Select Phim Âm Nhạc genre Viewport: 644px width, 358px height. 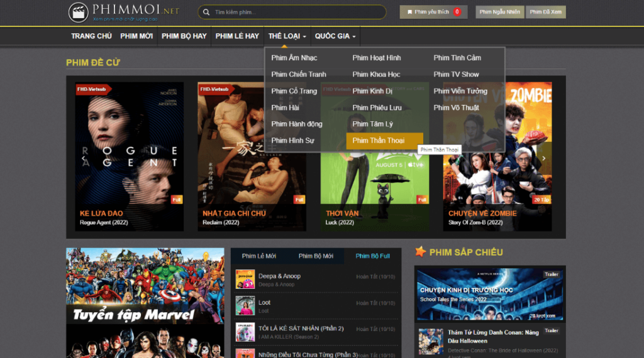294,58
